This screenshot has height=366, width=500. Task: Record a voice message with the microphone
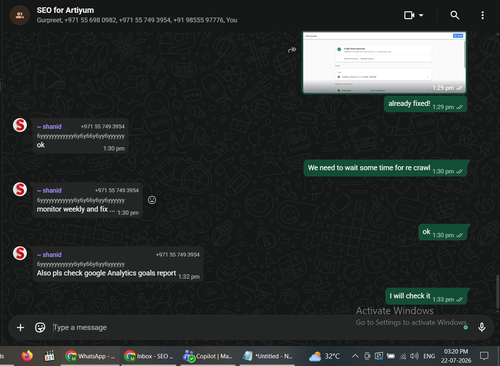tap(482, 327)
